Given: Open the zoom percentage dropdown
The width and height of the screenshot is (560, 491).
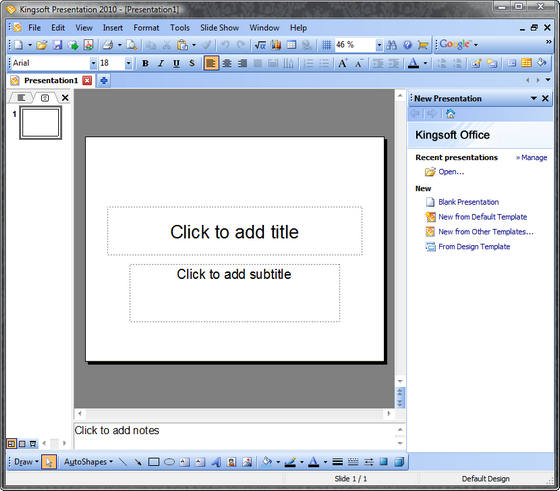Looking at the screenshot, I should click(379, 45).
